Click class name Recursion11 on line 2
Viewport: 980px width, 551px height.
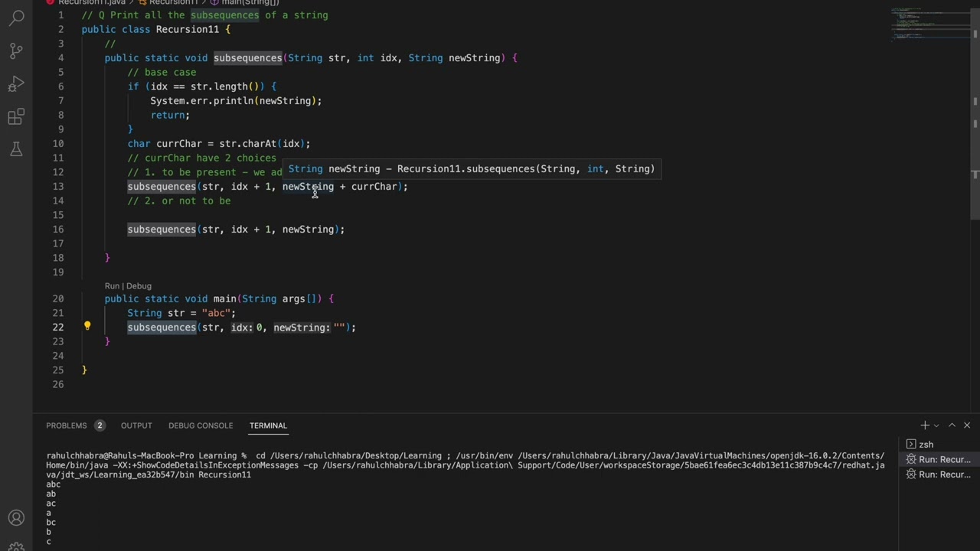pos(188,29)
